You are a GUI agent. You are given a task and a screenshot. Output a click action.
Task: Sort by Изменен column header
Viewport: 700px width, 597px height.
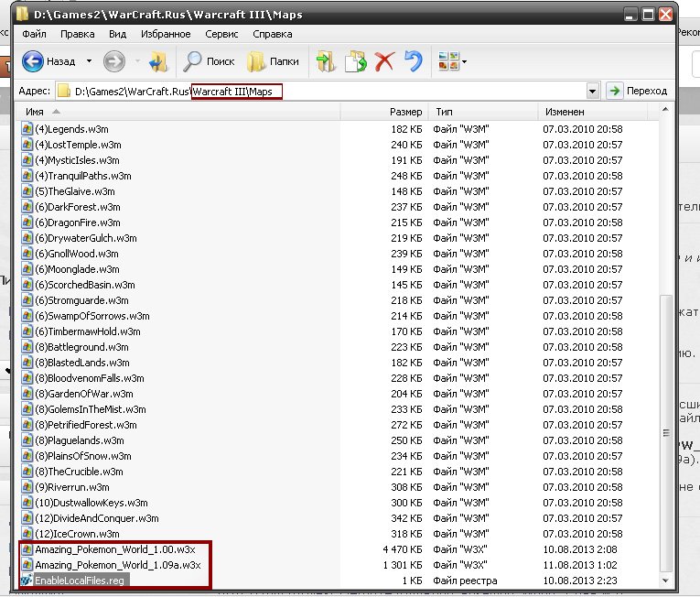point(592,112)
